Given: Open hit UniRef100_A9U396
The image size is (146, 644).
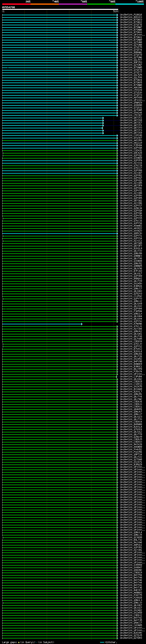Looking at the screenshot, I should [x=131, y=88].
